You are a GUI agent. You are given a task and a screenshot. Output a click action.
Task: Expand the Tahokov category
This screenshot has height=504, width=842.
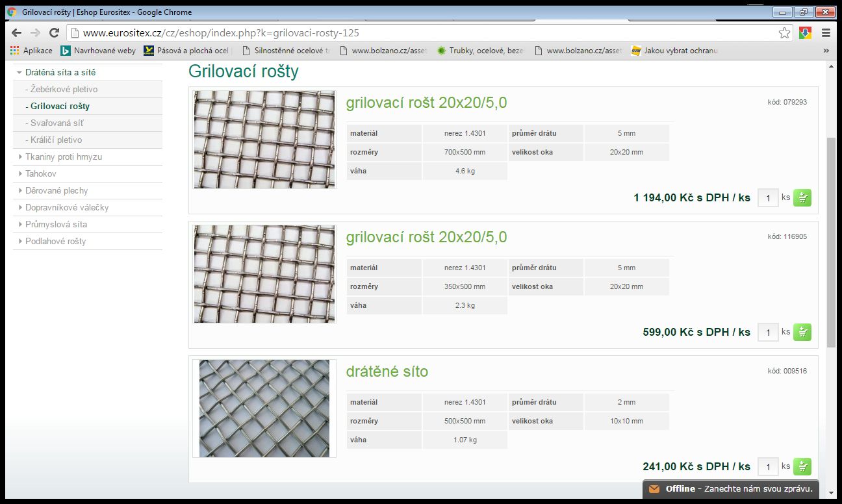40,173
